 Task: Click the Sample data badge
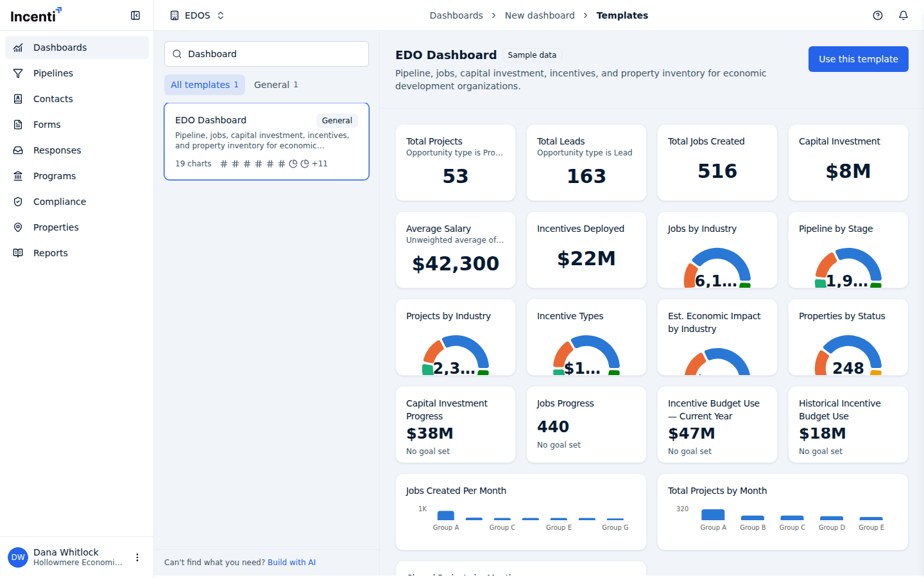532,55
